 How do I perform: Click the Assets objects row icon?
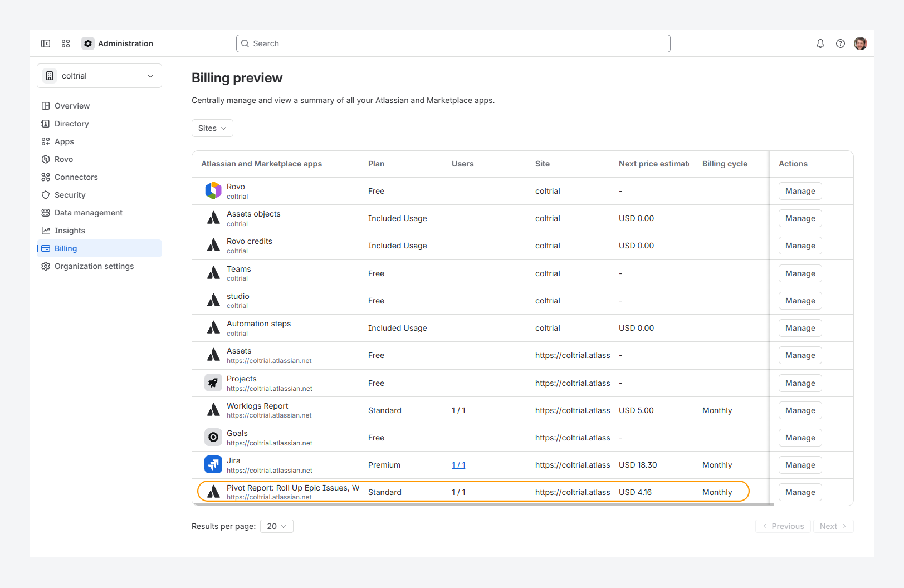coord(213,218)
